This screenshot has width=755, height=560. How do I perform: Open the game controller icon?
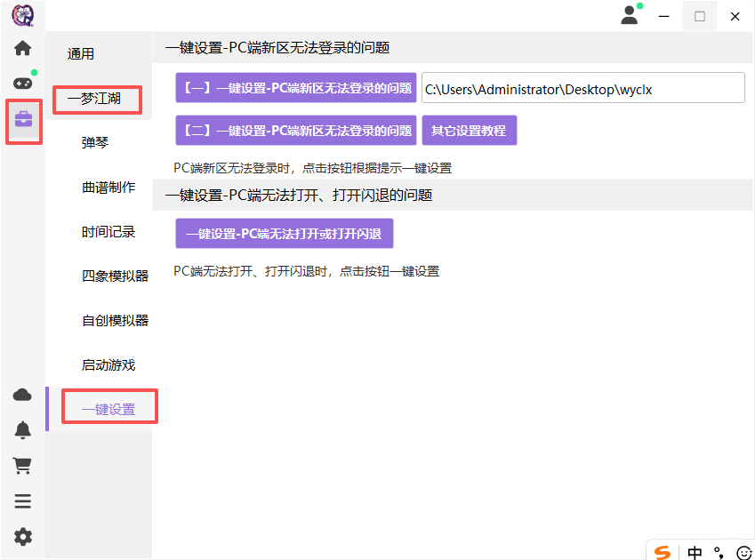[22, 83]
